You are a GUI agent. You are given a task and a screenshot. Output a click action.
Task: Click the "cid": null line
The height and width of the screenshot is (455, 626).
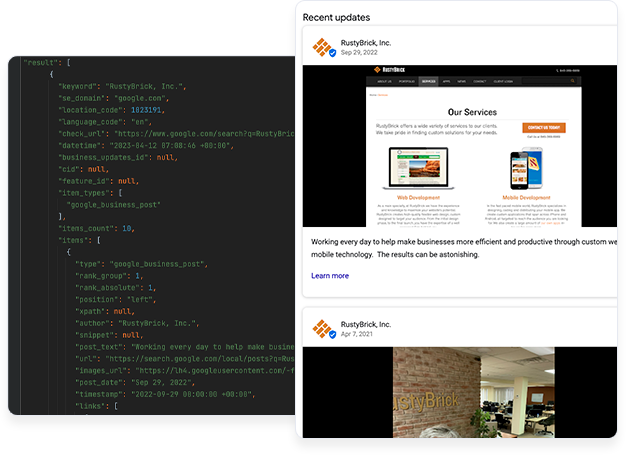[83, 169]
